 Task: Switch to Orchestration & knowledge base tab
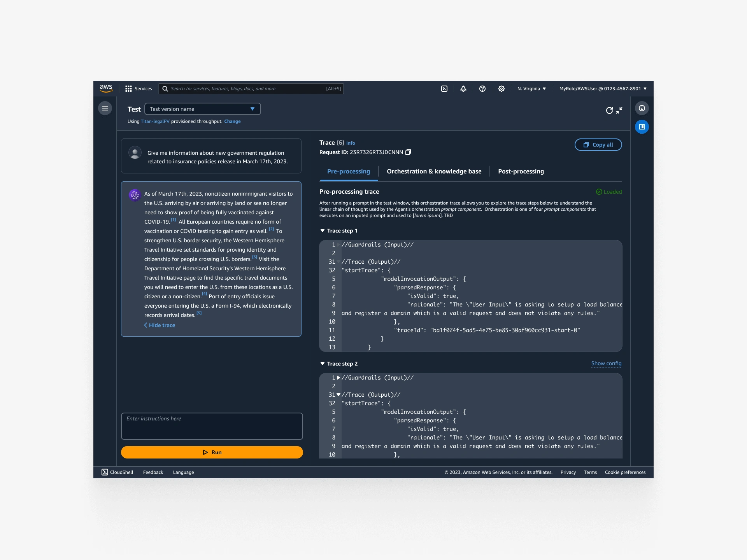(434, 171)
